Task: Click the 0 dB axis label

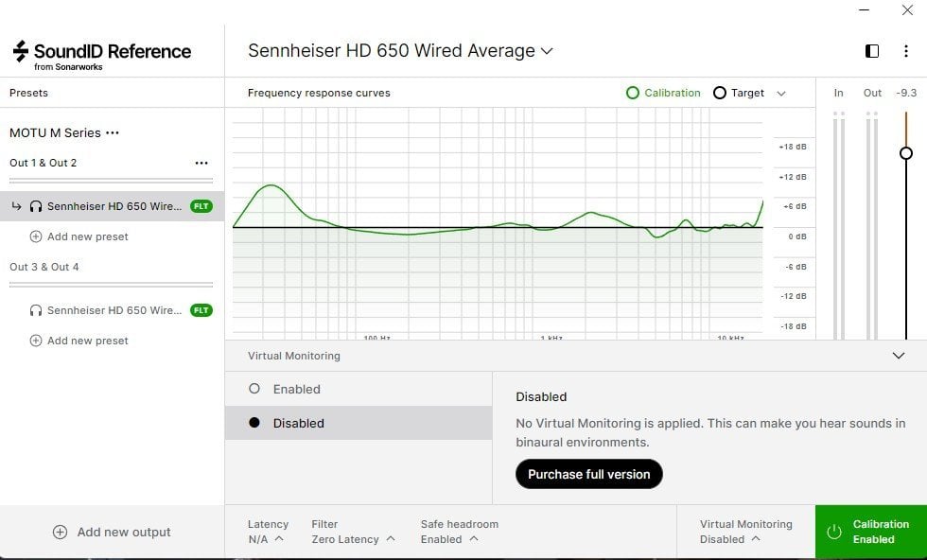Action: click(796, 236)
